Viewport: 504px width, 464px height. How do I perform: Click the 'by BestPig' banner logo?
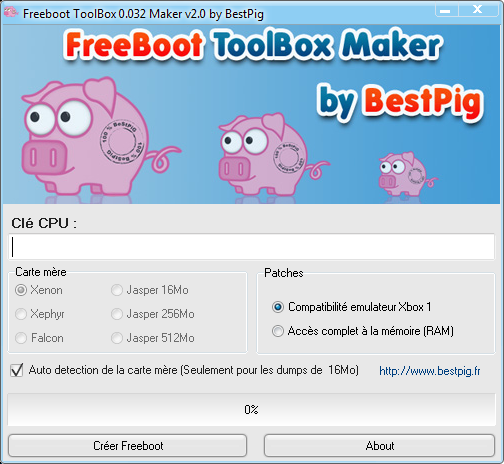pos(400,102)
